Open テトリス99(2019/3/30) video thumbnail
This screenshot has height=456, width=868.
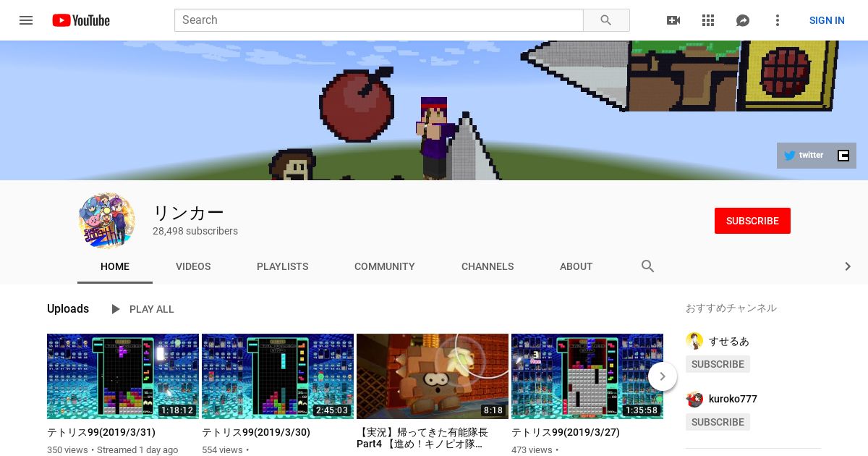coord(278,376)
